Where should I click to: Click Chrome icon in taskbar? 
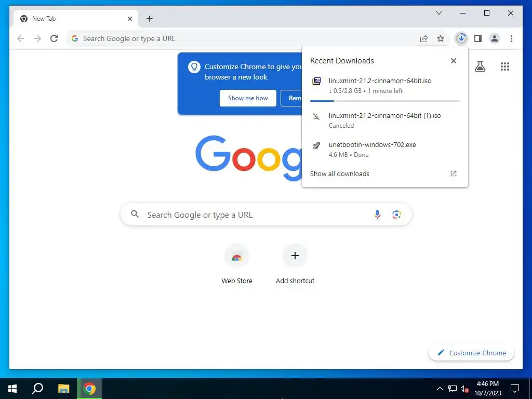coord(89,389)
